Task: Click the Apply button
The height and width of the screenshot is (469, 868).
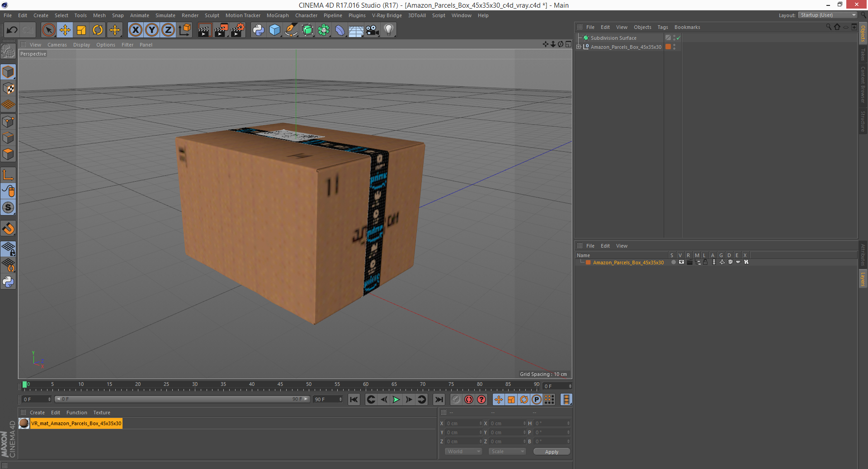Action: click(x=552, y=452)
